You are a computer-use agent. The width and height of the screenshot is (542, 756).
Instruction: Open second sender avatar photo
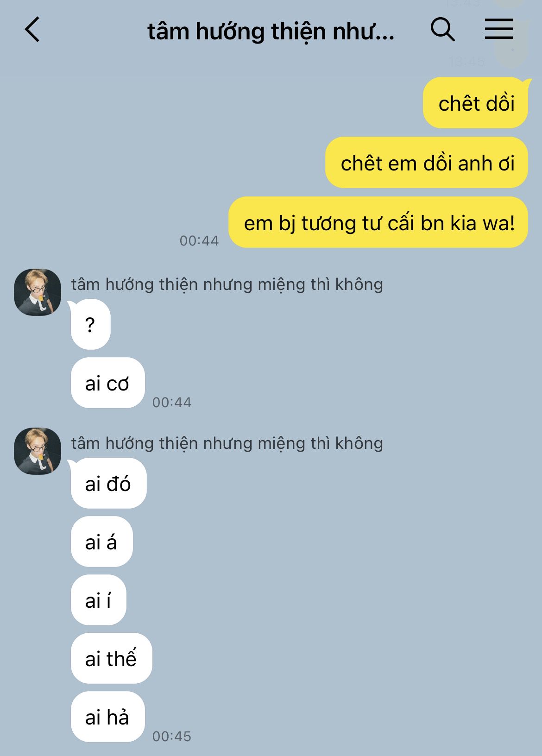(38, 451)
